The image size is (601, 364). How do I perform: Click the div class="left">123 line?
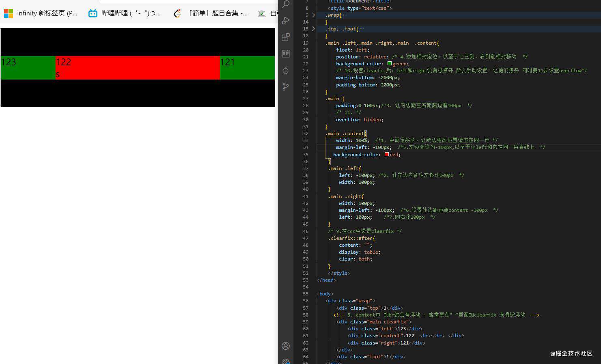385,329
